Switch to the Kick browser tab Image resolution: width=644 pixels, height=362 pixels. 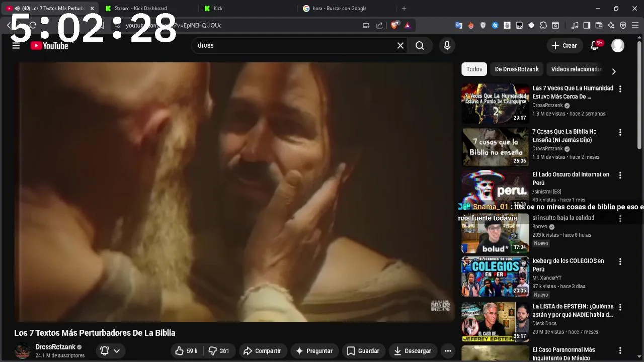pos(247,9)
